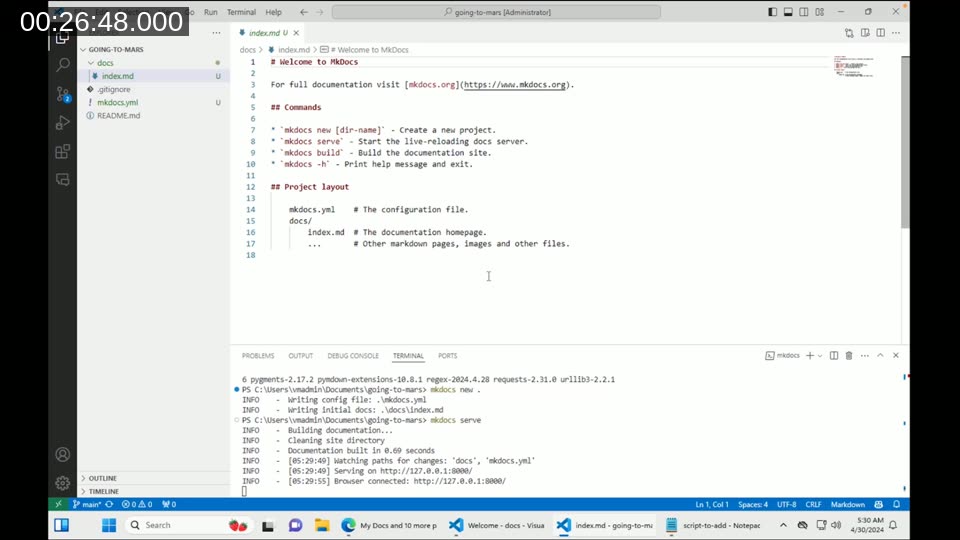Click the going-to-mars command center search box
Viewport: 960px width, 540px height.
click(496, 12)
